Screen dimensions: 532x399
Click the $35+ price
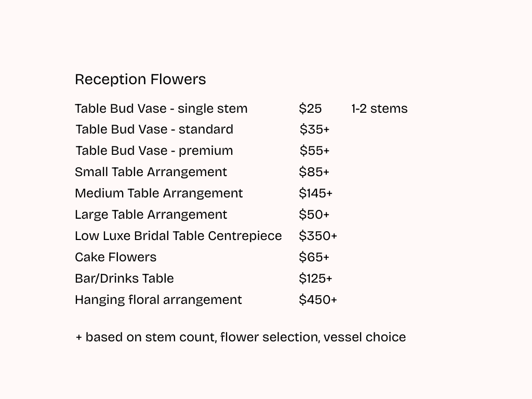point(314,129)
